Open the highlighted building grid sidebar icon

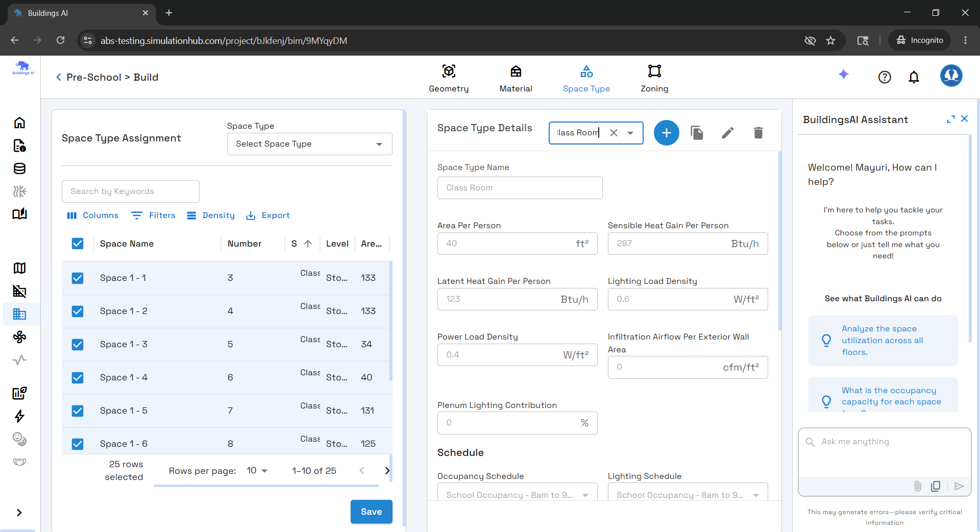point(19,314)
